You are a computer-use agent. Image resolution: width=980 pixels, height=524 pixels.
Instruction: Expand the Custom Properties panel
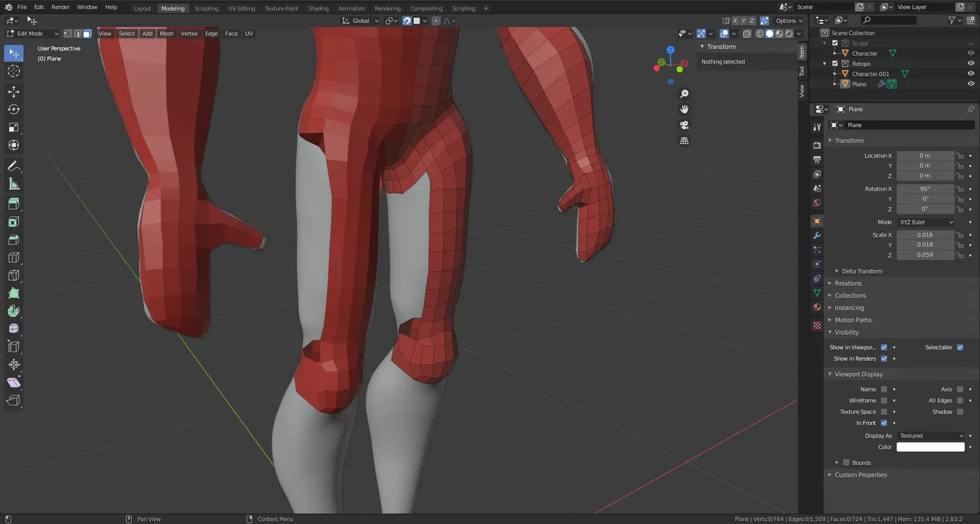pos(860,475)
